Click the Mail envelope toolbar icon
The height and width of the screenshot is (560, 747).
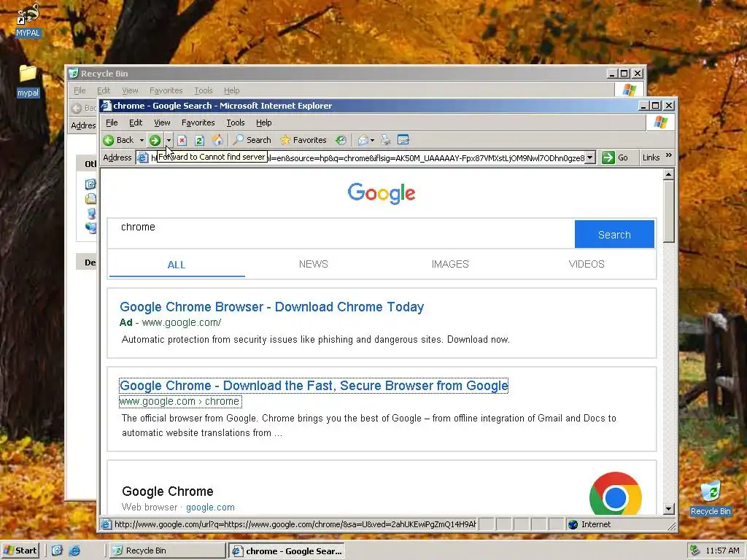363,140
